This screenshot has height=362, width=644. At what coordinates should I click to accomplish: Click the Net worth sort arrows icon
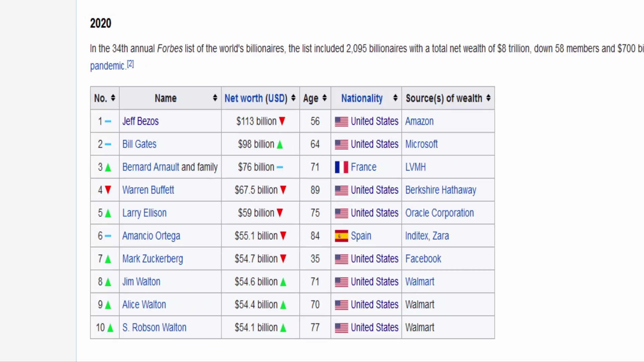click(x=293, y=98)
